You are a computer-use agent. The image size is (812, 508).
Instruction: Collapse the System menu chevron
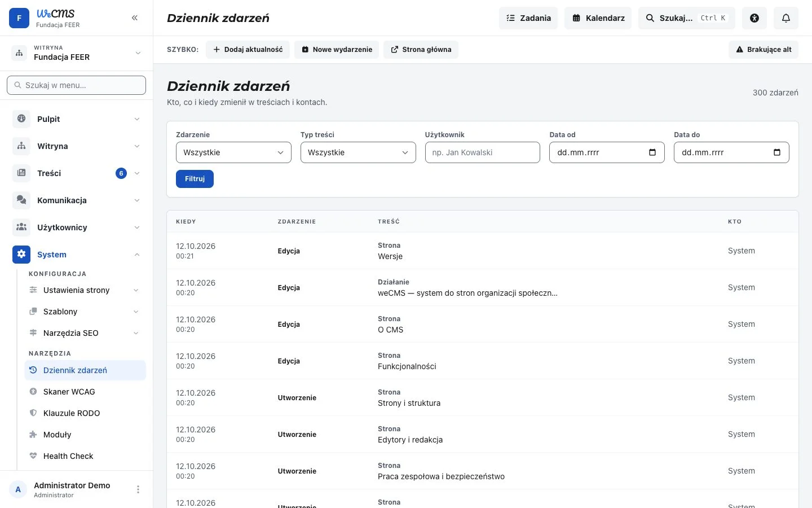pos(137,255)
